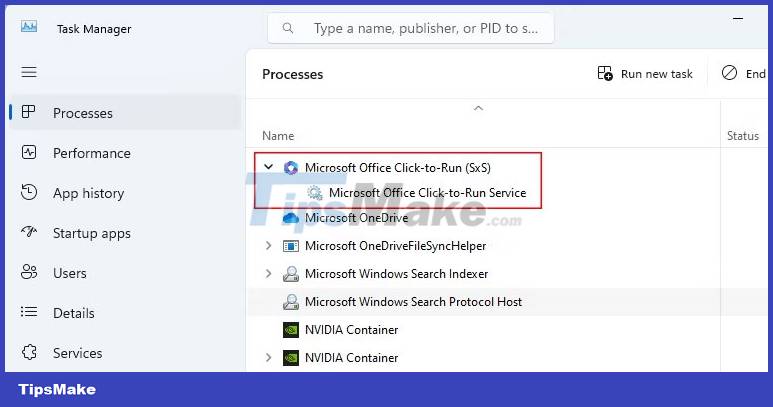This screenshot has height=407, width=773.
Task: Click the Services puzzle icon
Action: tap(29, 352)
